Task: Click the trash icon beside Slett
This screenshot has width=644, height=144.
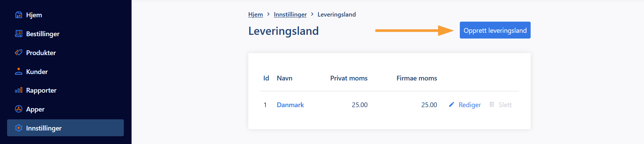Action: (492, 104)
